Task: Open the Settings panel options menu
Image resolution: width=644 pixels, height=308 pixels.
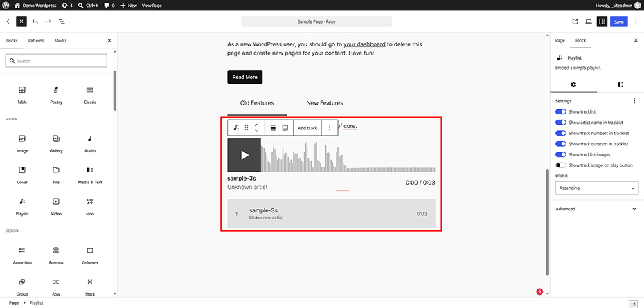Action: [x=634, y=100]
